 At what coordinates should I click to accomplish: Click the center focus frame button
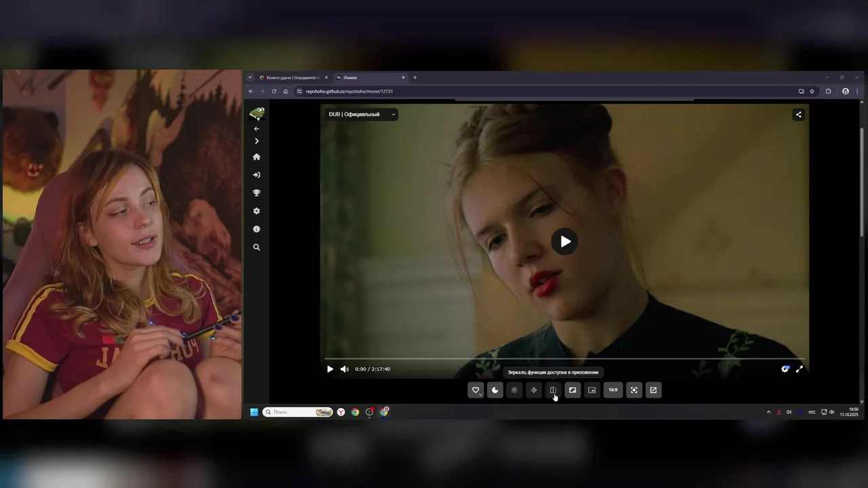pos(634,390)
